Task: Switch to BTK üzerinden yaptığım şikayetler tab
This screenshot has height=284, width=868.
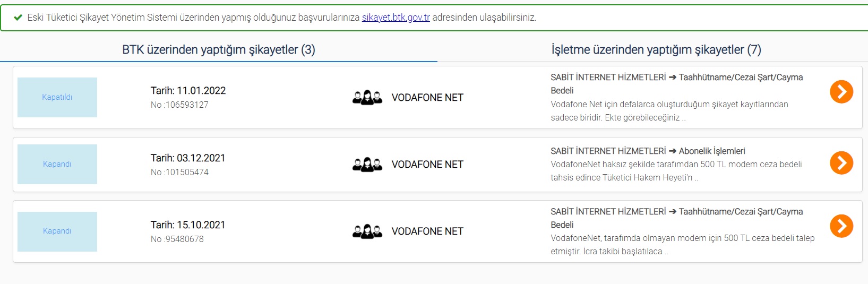Action: click(218, 50)
